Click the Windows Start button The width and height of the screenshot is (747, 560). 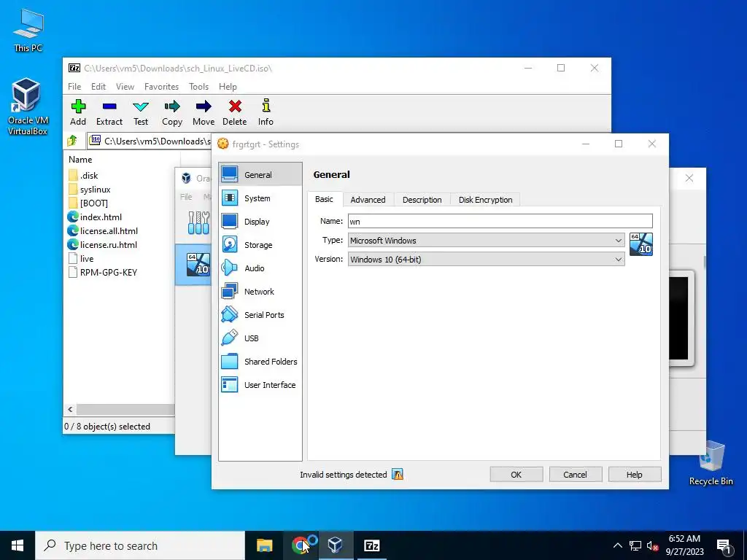tap(18, 545)
